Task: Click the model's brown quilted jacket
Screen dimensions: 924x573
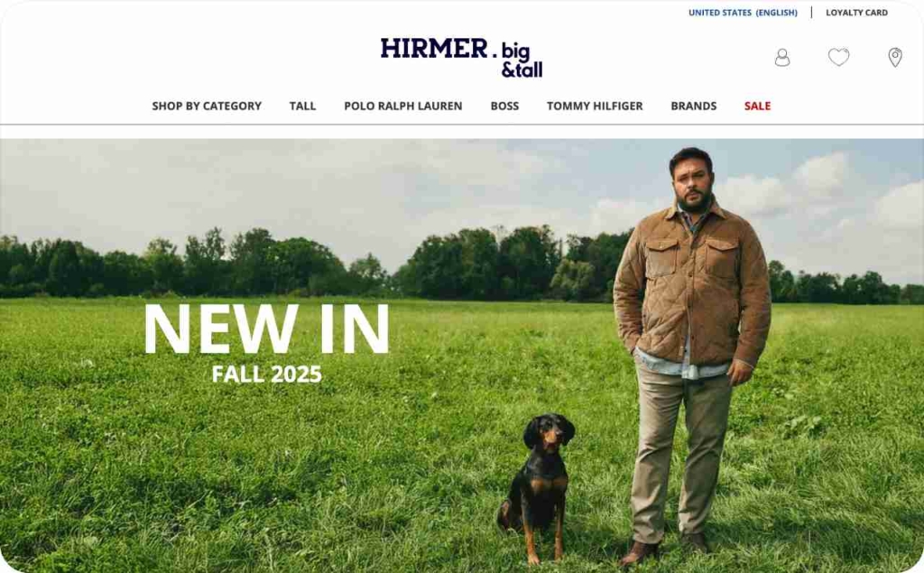Action: click(692, 286)
